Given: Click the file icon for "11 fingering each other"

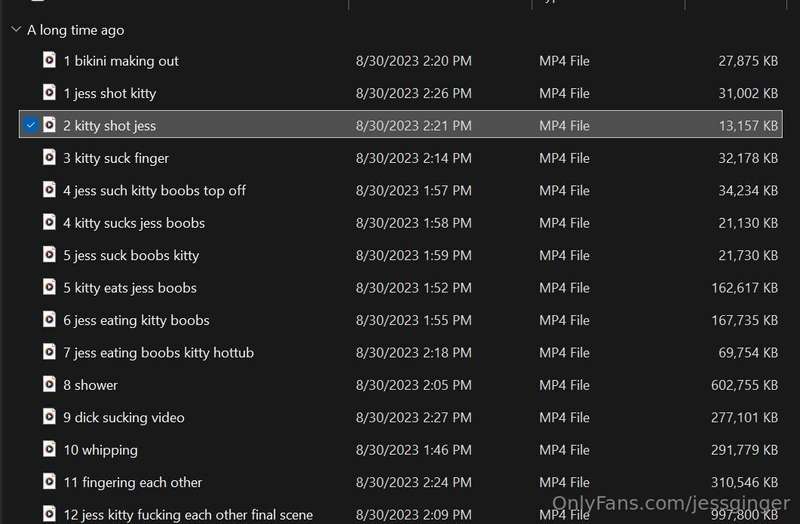Looking at the screenshot, I should coord(49,481).
